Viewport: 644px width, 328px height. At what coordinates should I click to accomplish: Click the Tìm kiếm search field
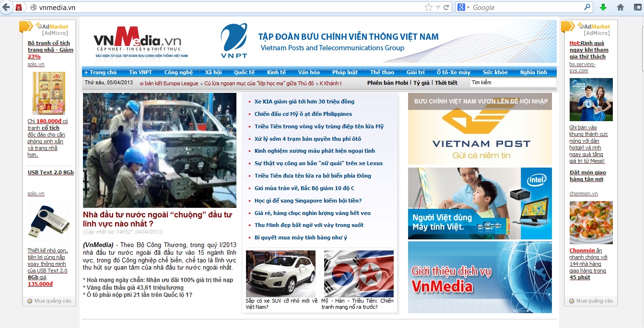513,82
